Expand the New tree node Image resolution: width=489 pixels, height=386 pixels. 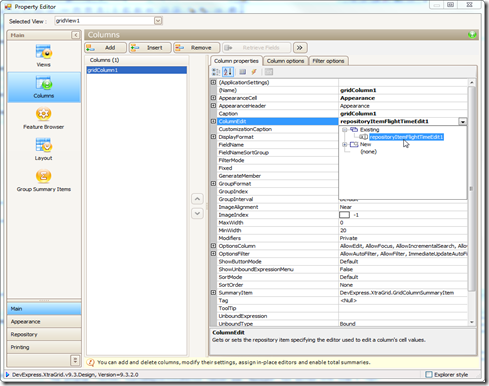click(345, 144)
